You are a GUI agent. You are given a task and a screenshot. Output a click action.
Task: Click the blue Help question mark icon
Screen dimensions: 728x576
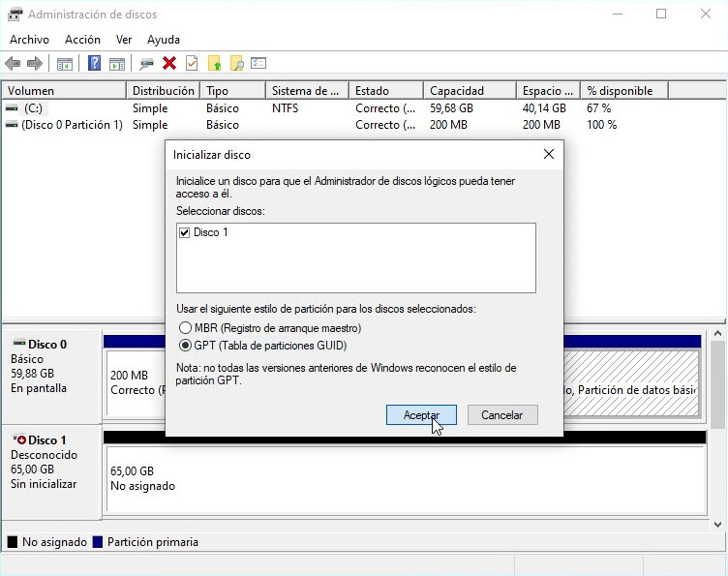(x=94, y=64)
